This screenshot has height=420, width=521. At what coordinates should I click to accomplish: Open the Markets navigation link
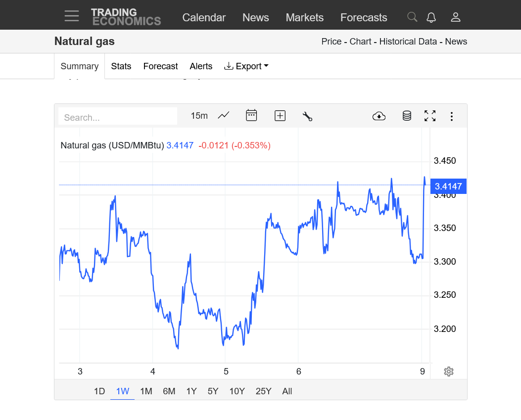click(x=304, y=17)
